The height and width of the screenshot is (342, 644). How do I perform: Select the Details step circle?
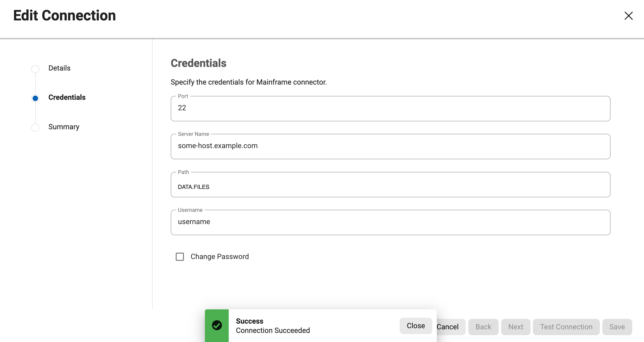tap(35, 69)
